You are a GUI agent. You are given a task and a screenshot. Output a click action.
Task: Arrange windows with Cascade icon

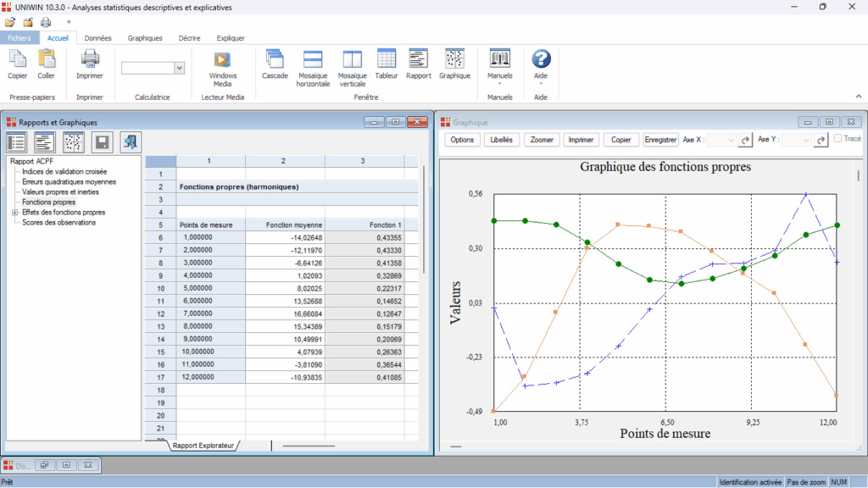[x=275, y=60]
